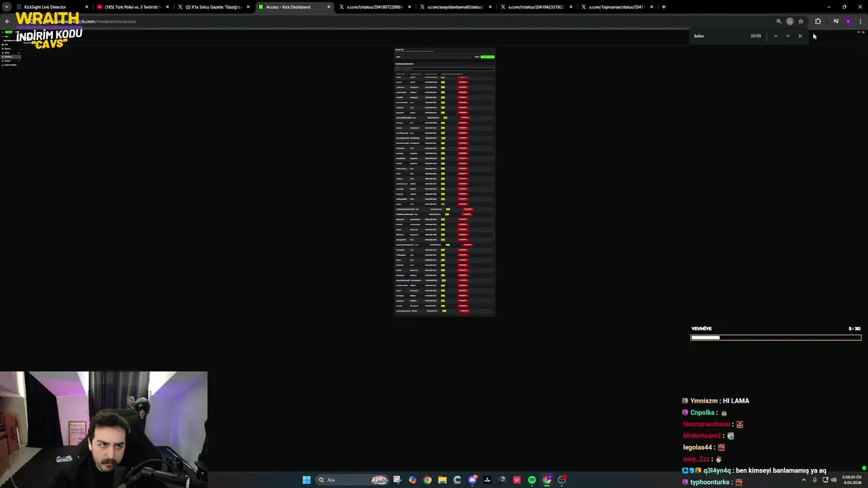868x488 pixels.
Task: Open the Chrome profile avatar
Action: 848,21
